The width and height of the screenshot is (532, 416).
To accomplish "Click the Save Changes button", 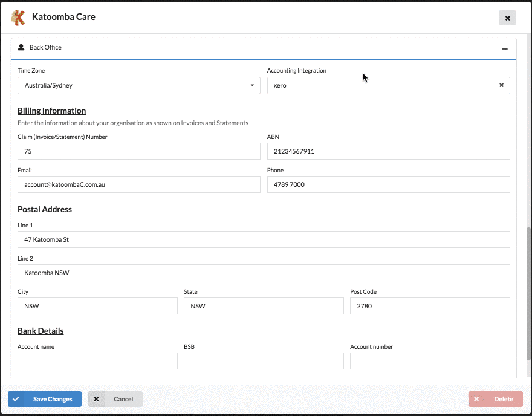I will click(x=45, y=399).
